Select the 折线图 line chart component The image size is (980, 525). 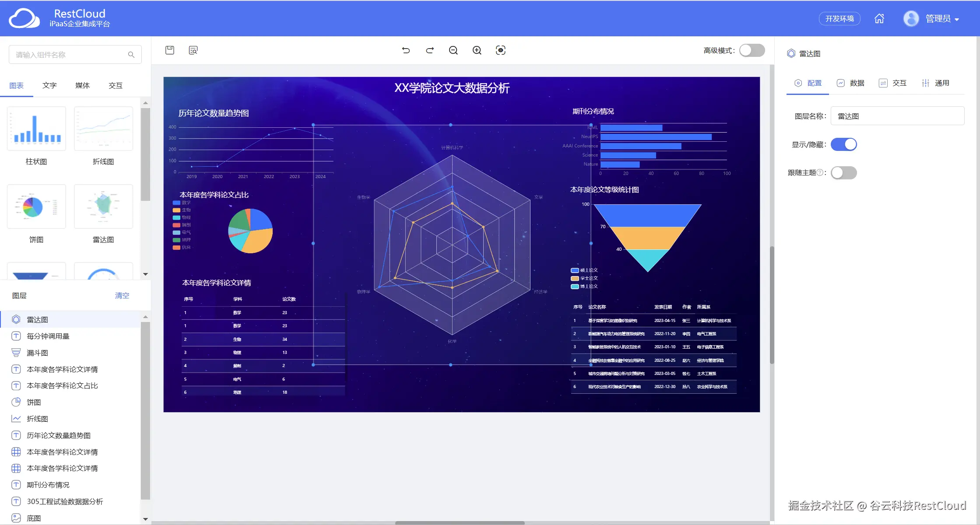click(103, 129)
